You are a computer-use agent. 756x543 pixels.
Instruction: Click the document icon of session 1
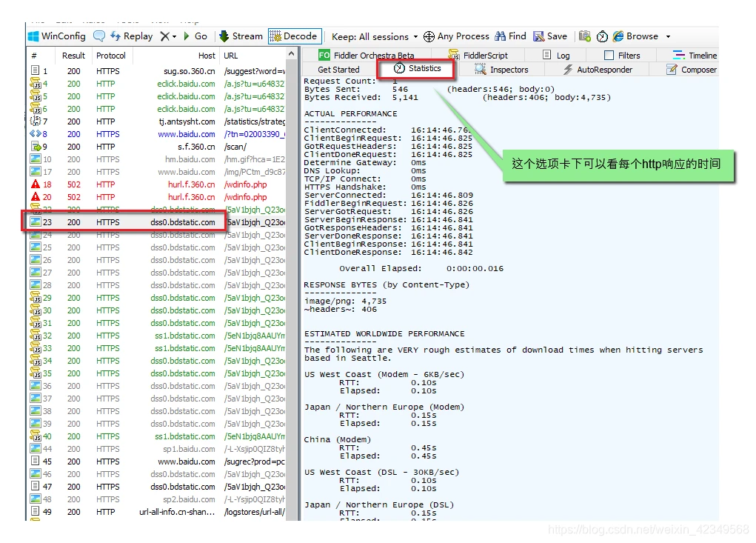(x=36, y=70)
